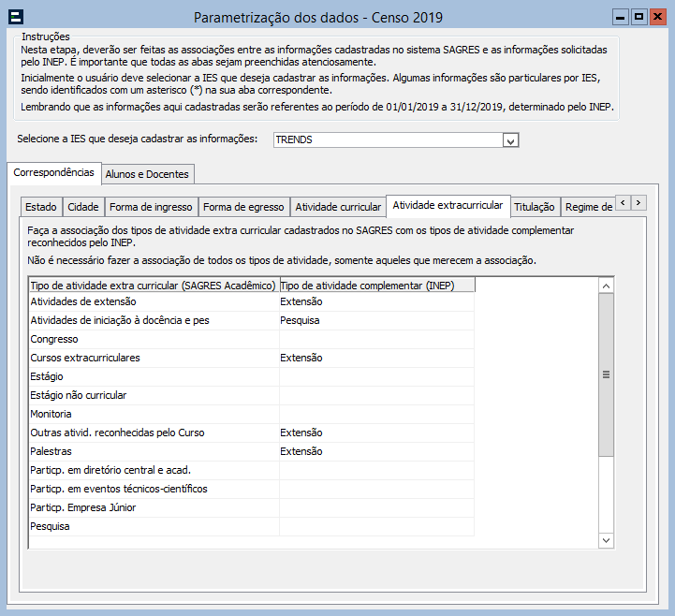Open the window system menu icon

[18, 17]
